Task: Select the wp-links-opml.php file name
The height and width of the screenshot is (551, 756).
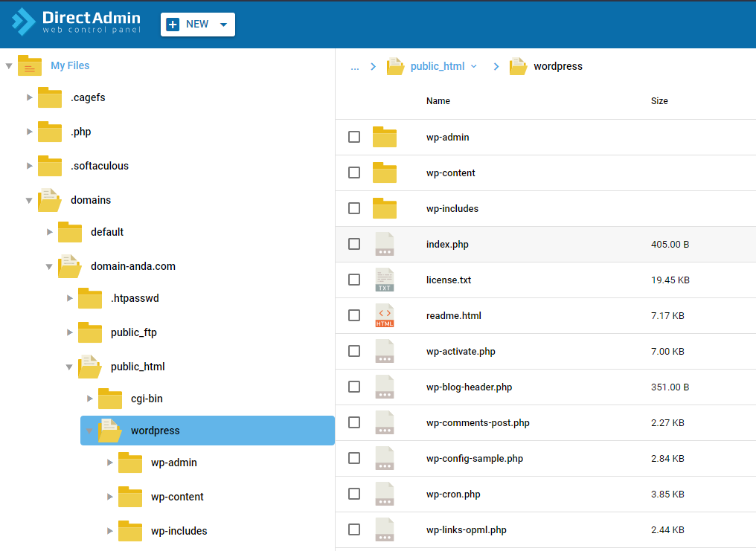Action: click(x=467, y=529)
